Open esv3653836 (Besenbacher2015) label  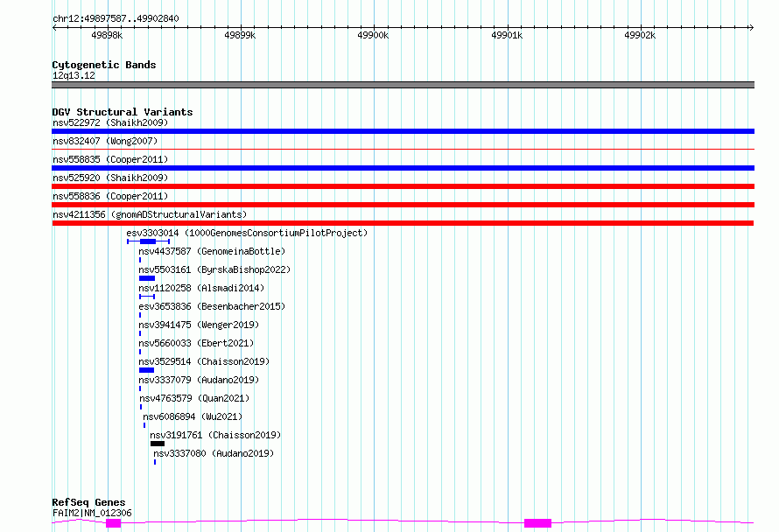[x=212, y=306]
